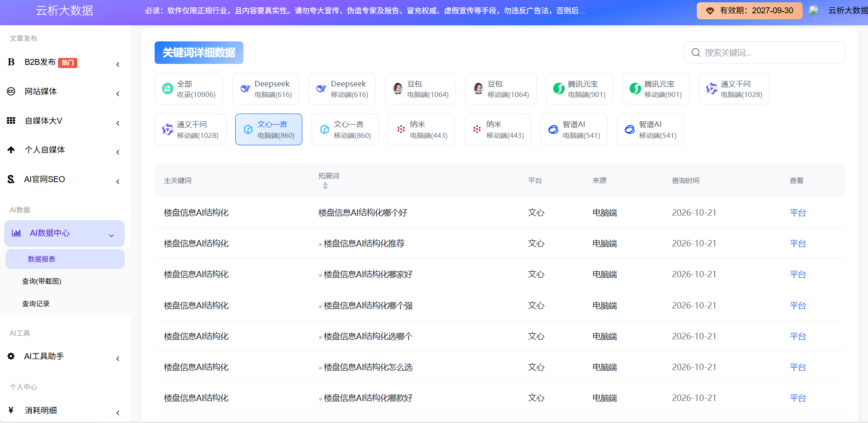Viewport: 868px width, 423px height.
Task: Open 平台 link for 楼盘信息AI结构化哪家好
Action: tap(798, 274)
